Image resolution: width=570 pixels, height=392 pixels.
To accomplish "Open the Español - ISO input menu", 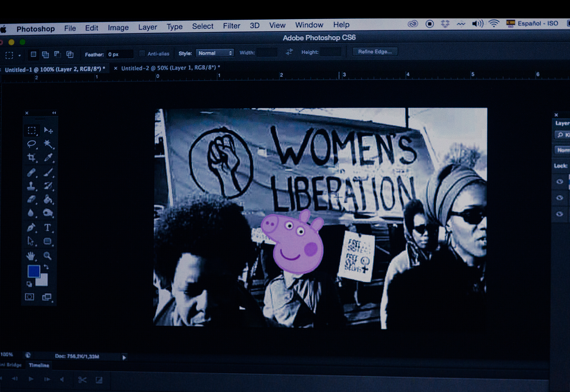I will 532,23.
